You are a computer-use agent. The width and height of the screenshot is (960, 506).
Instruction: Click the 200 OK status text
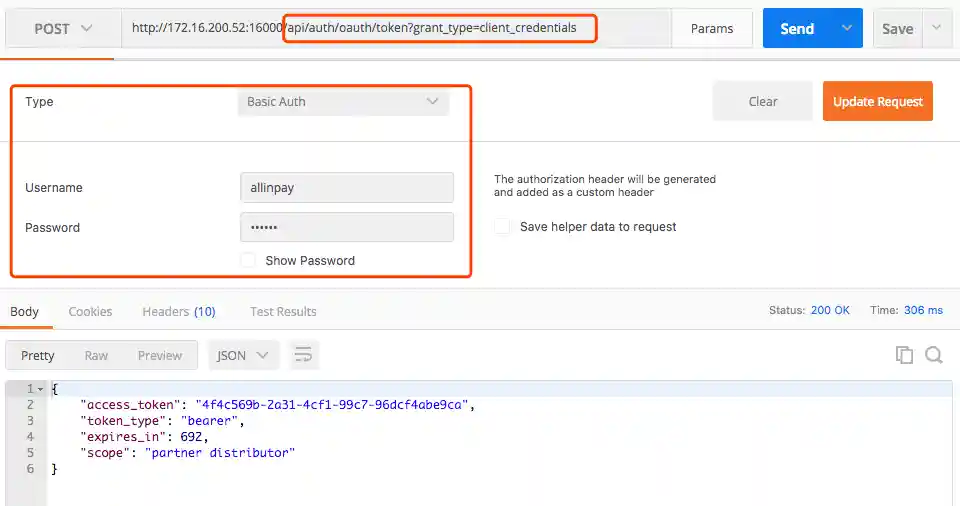point(830,310)
